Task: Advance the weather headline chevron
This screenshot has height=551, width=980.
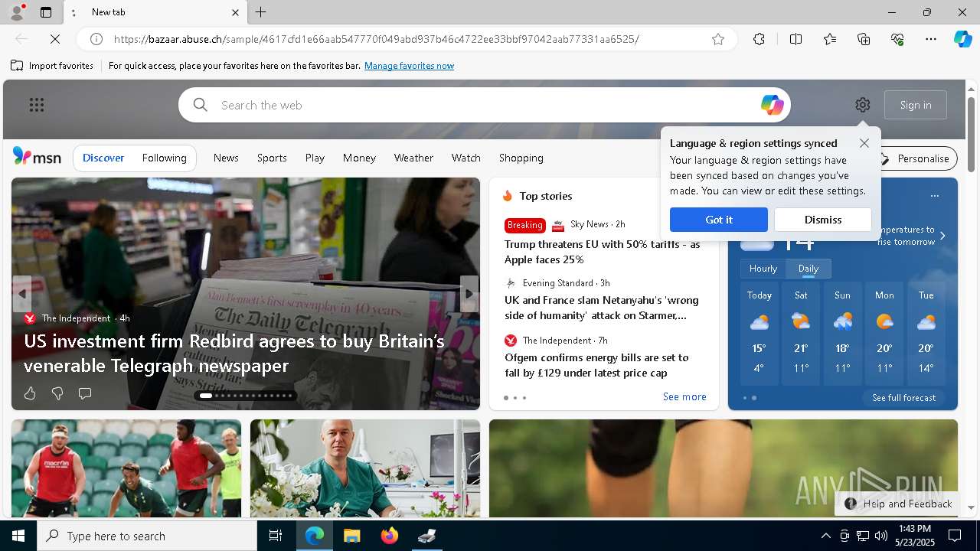Action: coord(942,236)
